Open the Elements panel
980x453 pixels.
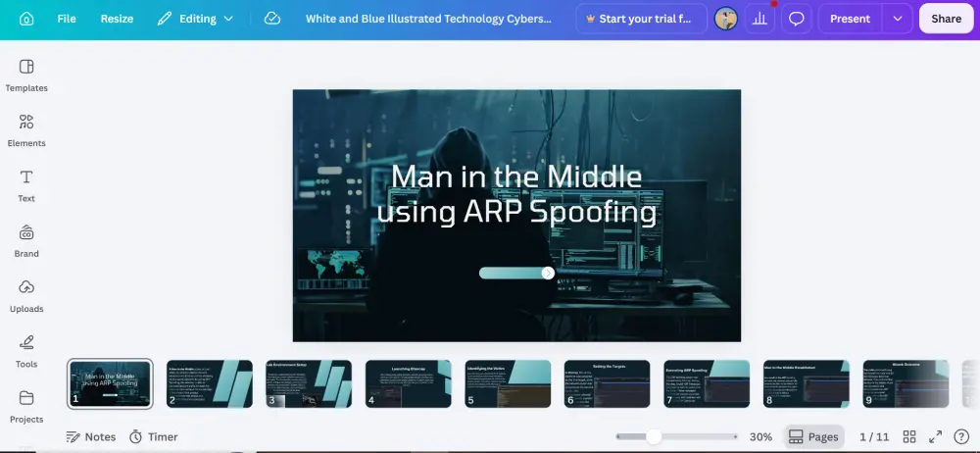point(26,130)
